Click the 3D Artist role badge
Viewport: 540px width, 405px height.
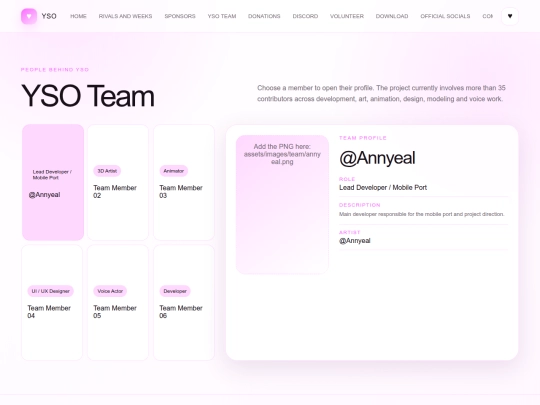coord(107,171)
